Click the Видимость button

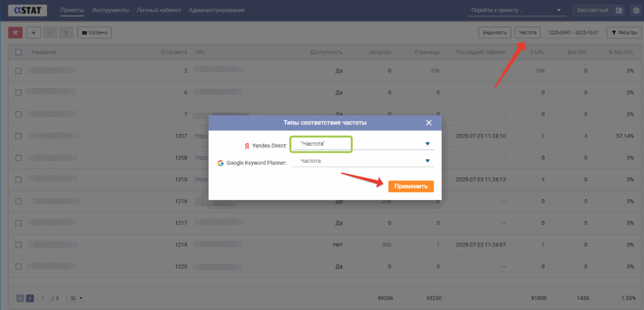coord(494,32)
